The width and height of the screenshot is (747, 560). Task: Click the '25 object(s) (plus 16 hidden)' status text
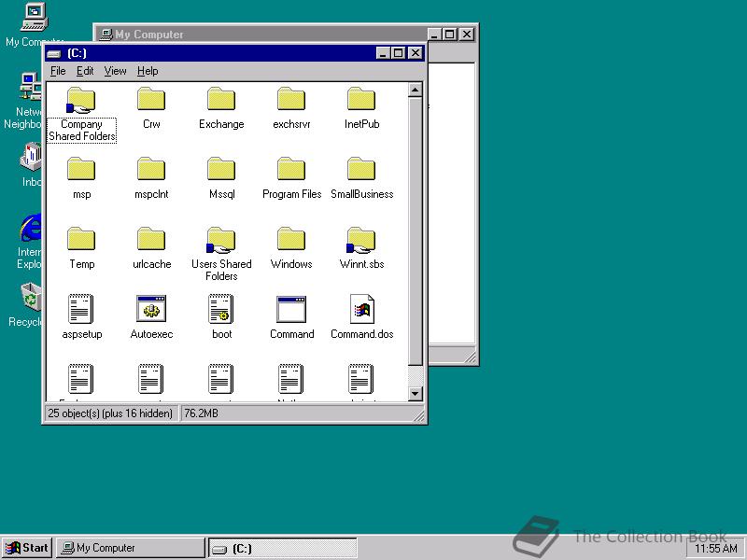110,413
